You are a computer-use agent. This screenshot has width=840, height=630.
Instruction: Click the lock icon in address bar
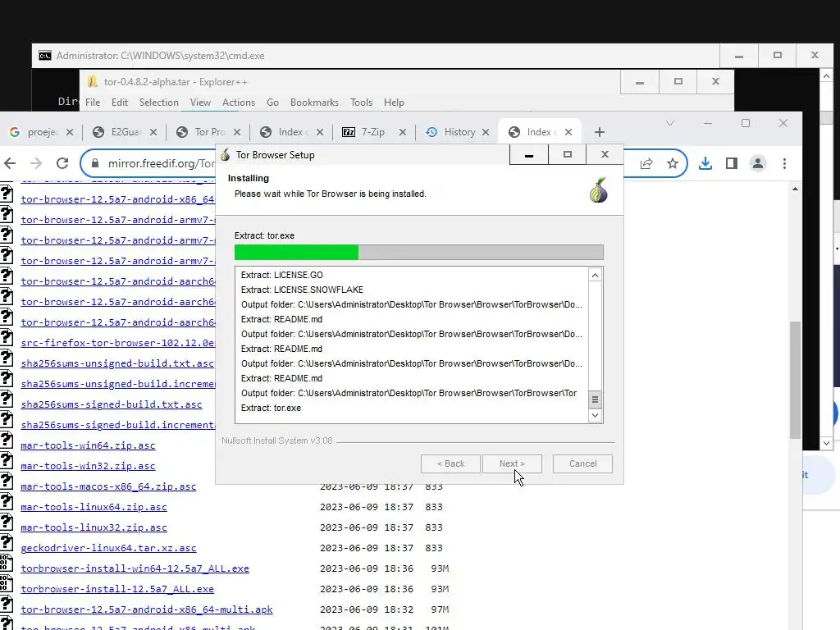point(95,163)
